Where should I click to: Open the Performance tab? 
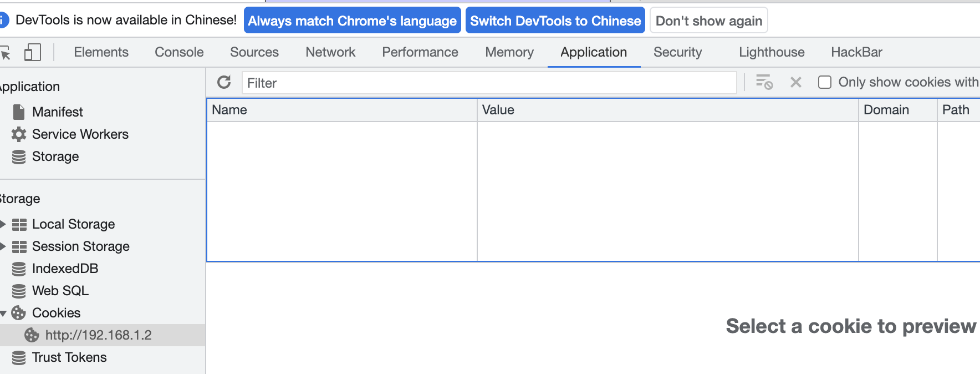tap(420, 52)
